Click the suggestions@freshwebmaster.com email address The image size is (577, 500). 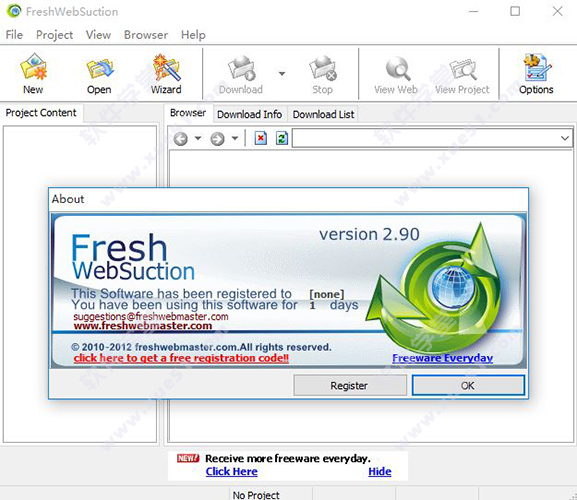pyautogui.click(x=151, y=316)
